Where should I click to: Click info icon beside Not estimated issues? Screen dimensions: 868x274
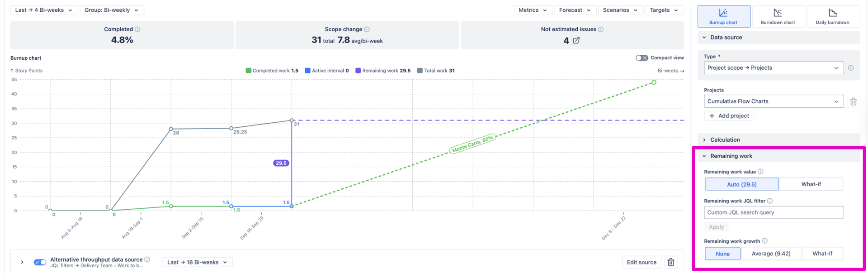[x=601, y=29]
